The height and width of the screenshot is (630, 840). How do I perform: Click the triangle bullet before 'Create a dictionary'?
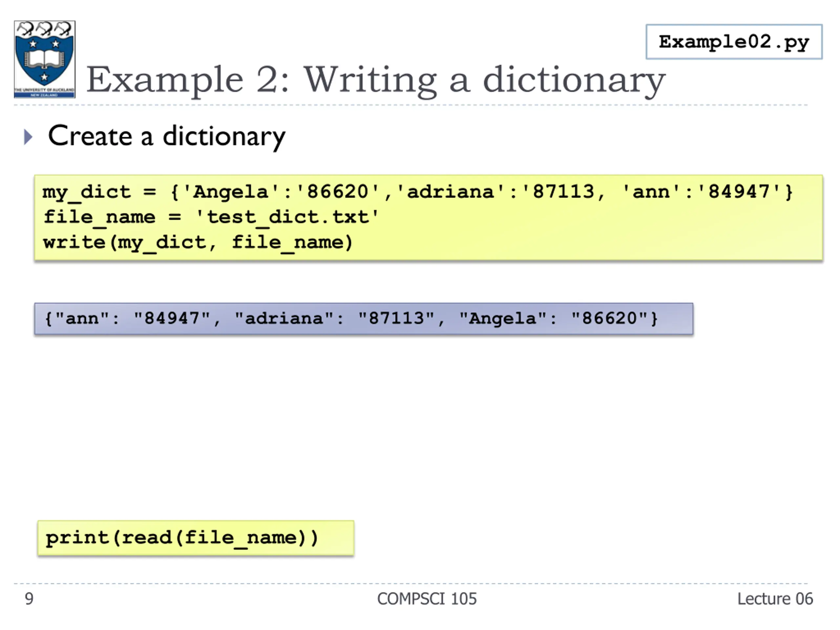(28, 137)
